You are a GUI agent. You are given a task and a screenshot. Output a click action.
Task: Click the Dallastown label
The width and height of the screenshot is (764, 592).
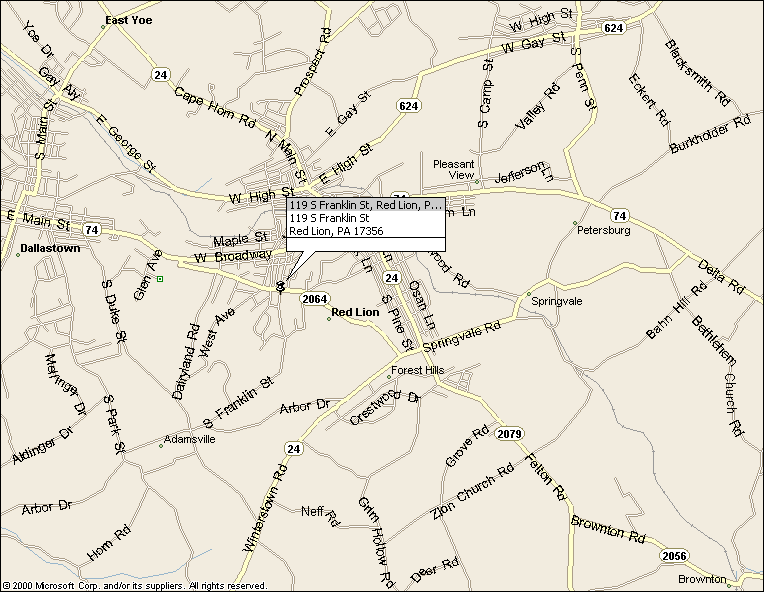pos(50,248)
